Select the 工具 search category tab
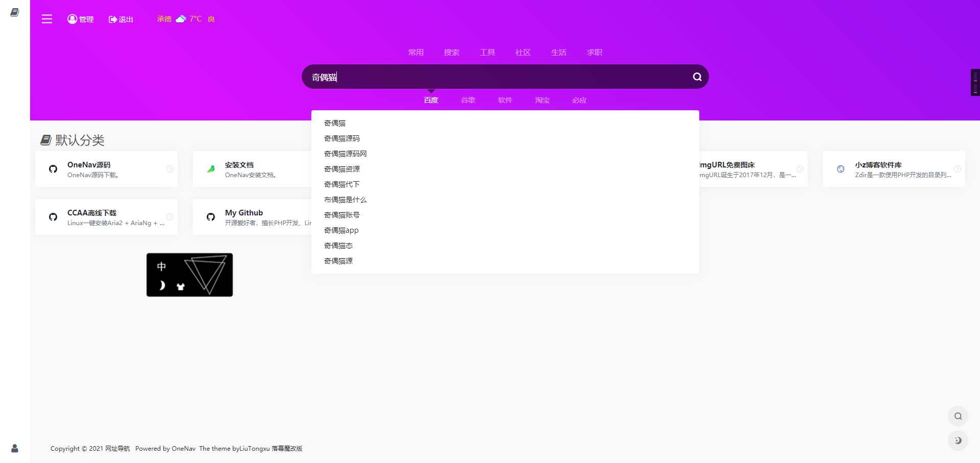This screenshot has width=980, height=463. [487, 52]
